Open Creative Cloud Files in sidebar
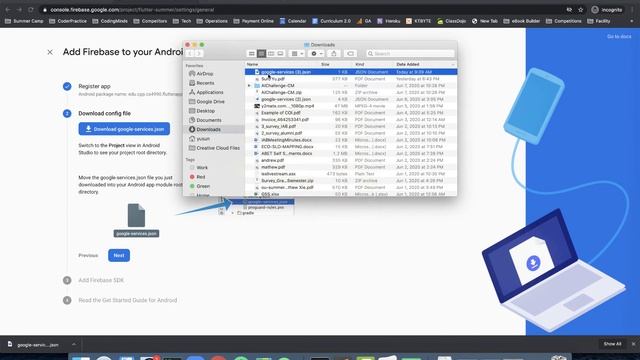640x360 pixels. pos(218,148)
